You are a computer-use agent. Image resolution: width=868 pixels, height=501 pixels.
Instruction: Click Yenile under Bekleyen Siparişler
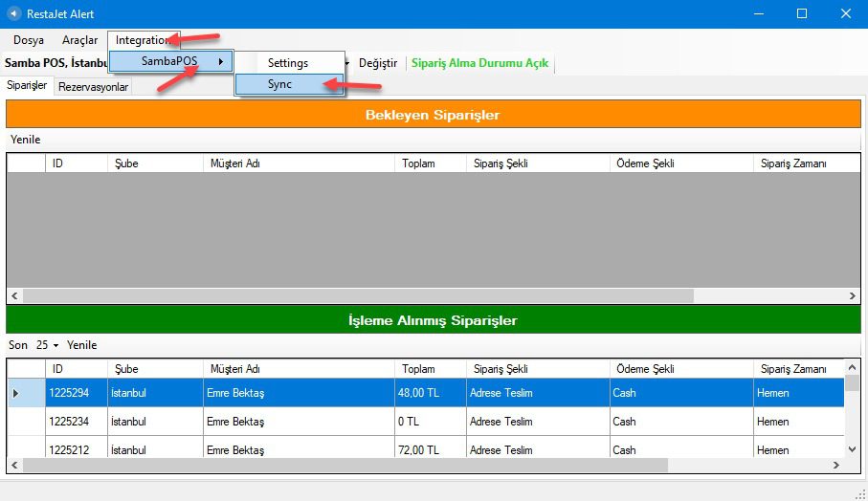click(26, 140)
